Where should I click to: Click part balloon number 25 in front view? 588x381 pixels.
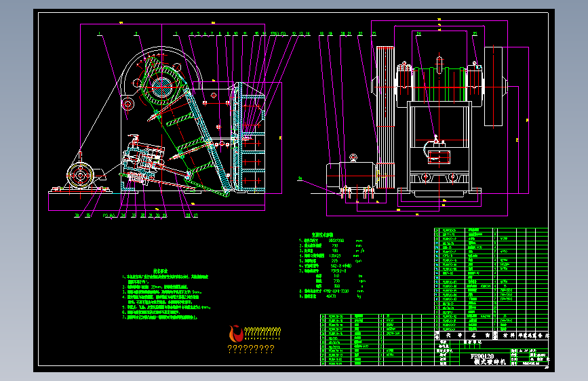[x=475, y=34]
